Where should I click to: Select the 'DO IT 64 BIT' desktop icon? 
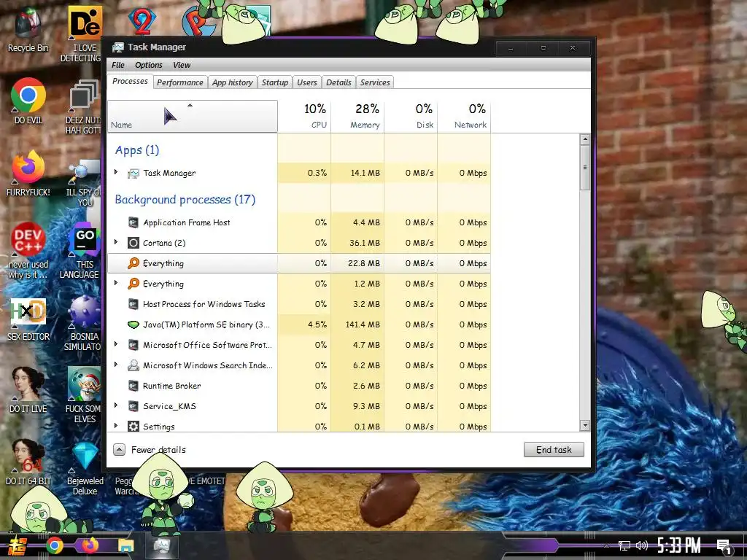pyautogui.click(x=28, y=462)
